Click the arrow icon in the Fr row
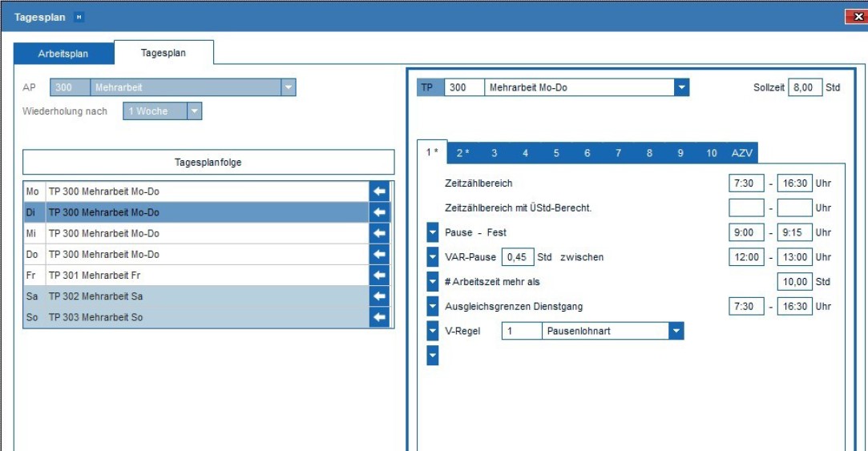The height and width of the screenshot is (451, 868). pyautogui.click(x=380, y=276)
